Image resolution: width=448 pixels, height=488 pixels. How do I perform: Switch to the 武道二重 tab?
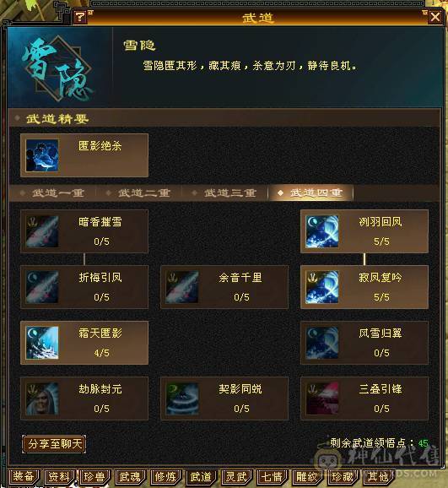(139, 193)
